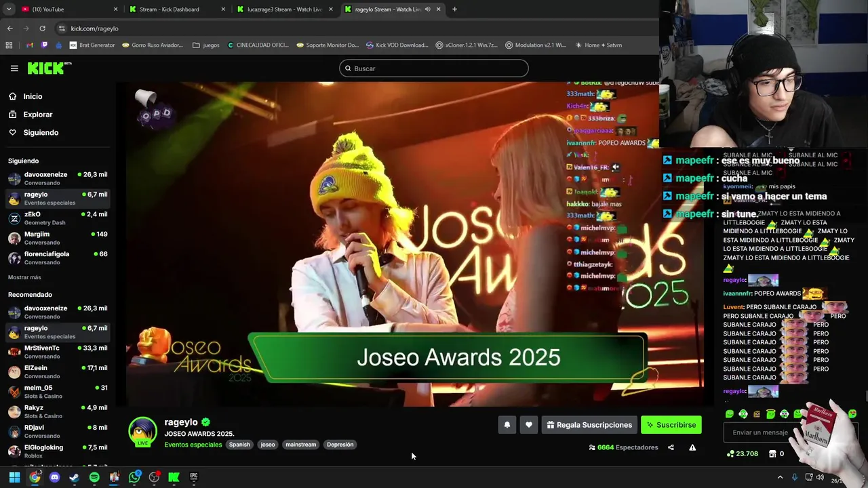Click the address bar URL kick.com/rageylo
This screenshot has width=868, height=488.
click(94, 28)
